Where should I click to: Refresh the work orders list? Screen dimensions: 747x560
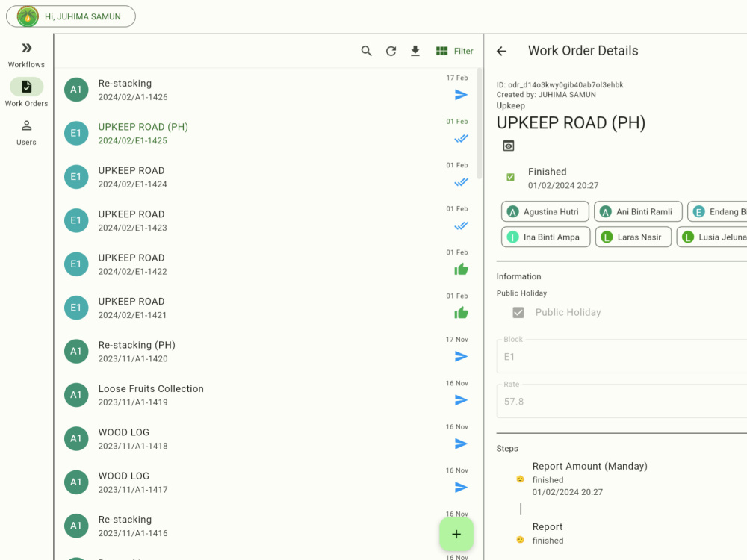coord(391,51)
